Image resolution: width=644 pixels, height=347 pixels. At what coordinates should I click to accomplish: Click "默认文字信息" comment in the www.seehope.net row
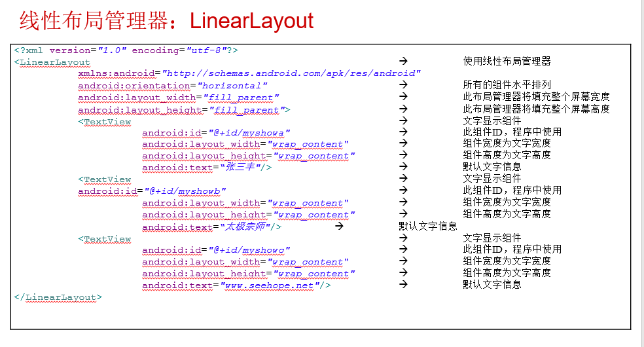(492, 284)
